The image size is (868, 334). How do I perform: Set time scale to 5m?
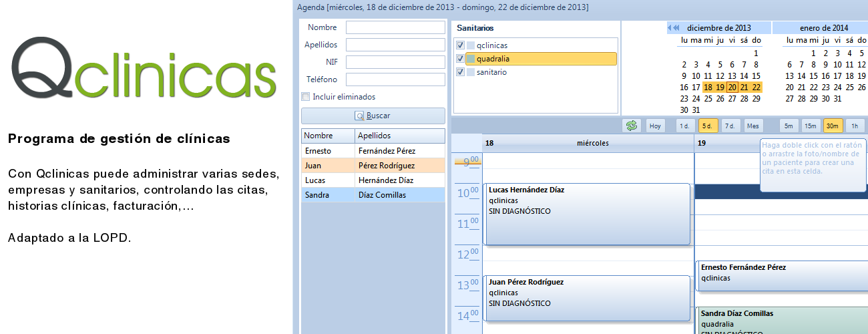(x=789, y=126)
